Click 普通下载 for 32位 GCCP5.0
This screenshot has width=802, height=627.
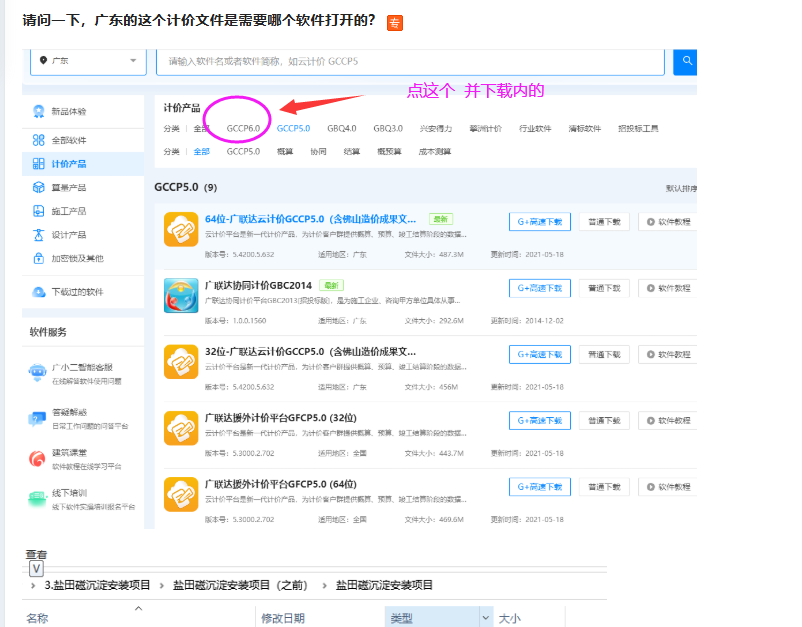coord(604,354)
